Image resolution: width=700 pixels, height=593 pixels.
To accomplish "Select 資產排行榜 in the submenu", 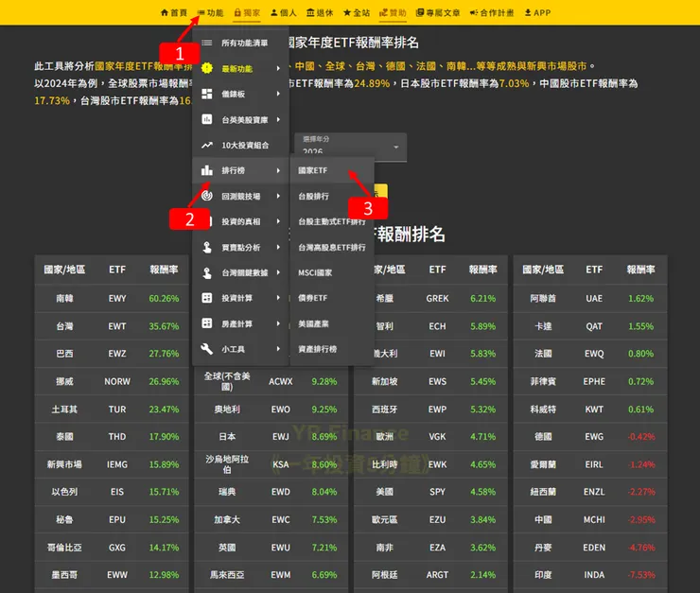I will pyautogui.click(x=332, y=349).
